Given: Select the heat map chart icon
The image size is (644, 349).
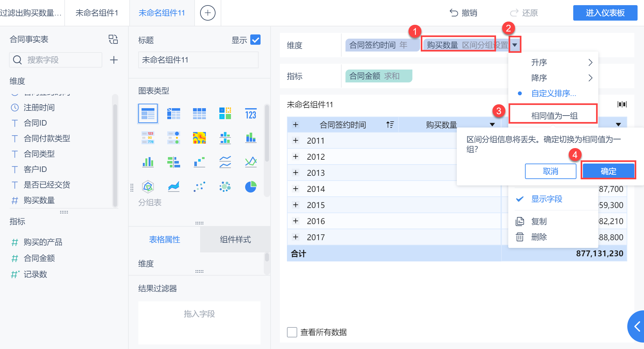Looking at the screenshot, I should (199, 138).
